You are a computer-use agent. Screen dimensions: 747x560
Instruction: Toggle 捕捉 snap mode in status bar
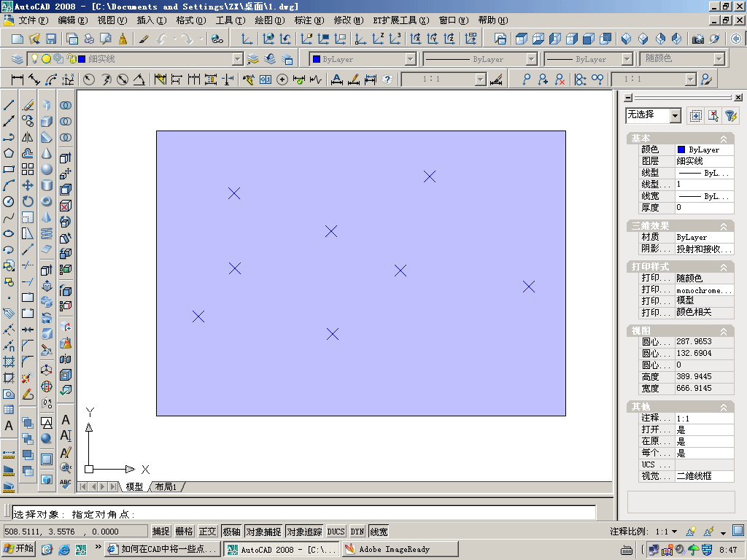(x=161, y=532)
